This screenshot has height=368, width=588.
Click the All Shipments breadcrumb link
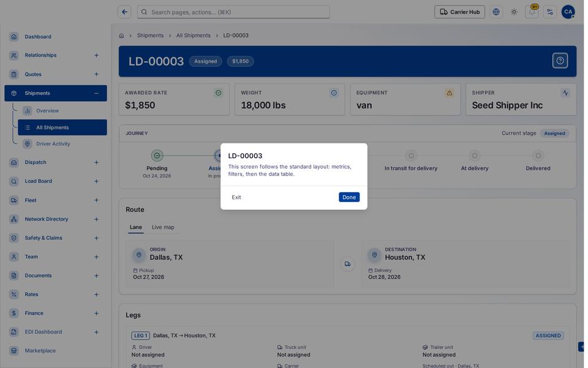coord(194,36)
